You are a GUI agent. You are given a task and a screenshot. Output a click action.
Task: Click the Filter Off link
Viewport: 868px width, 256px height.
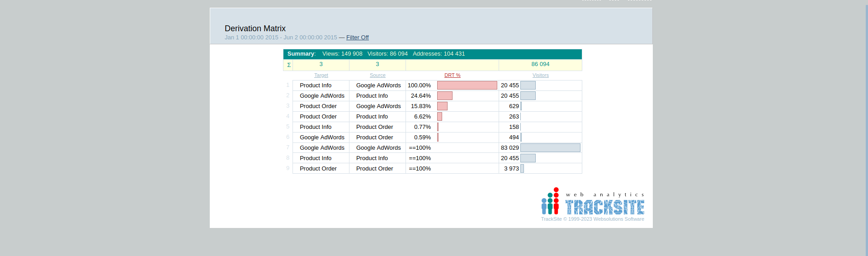click(357, 38)
